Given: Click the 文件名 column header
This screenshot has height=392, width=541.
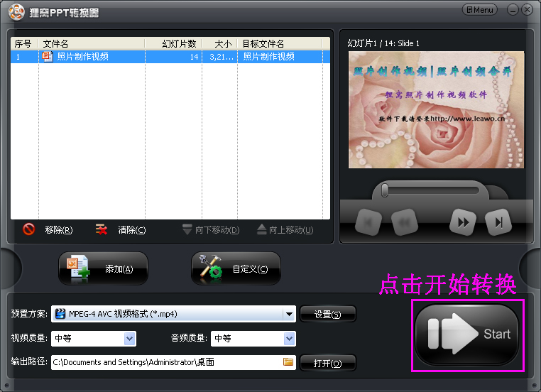Looking at the screenshot, I should point(92,44).
